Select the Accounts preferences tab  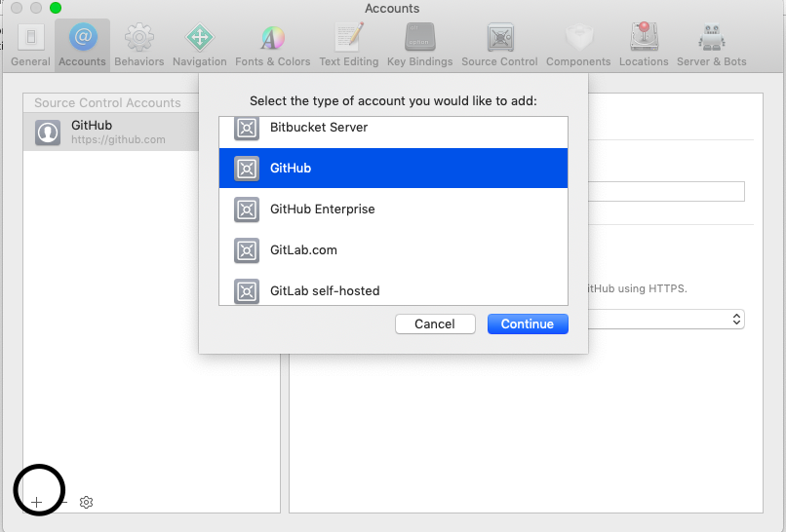click(82, 45)
